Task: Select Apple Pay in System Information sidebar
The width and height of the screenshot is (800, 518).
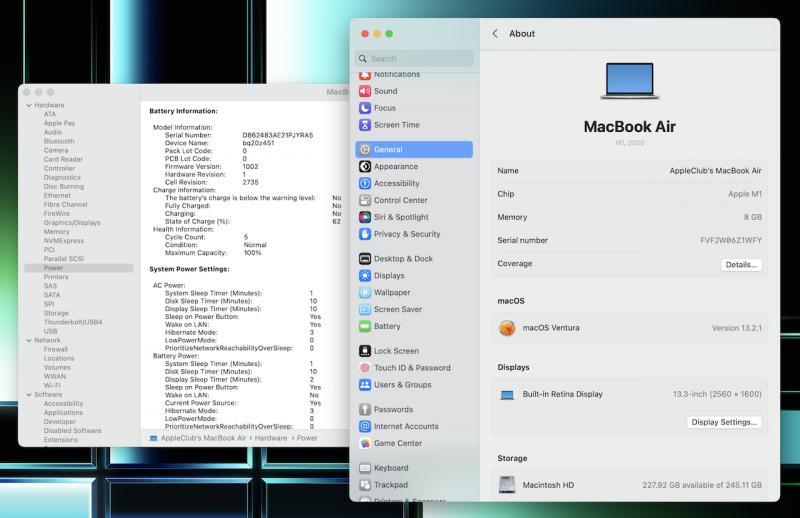Action: coord(59,123)
